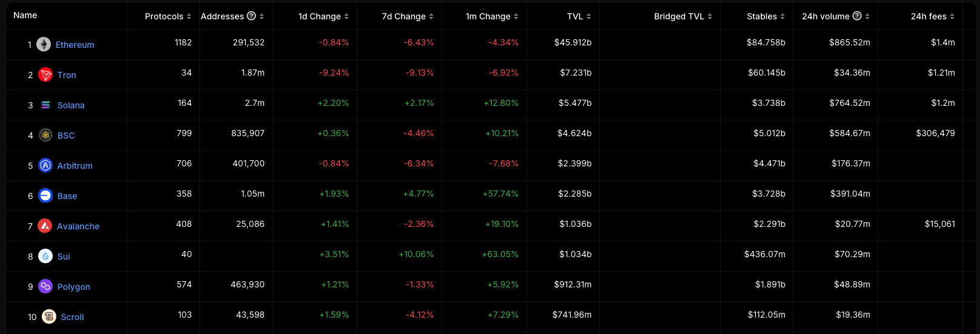The height and width of the screenshot is (334, 980).
Task: Click the Arbitrum chain logo icon
Action: click(45, 166)
